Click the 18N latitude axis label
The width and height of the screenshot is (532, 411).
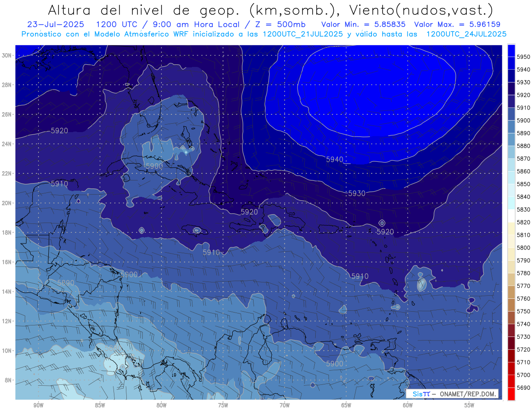coord(8,232)
